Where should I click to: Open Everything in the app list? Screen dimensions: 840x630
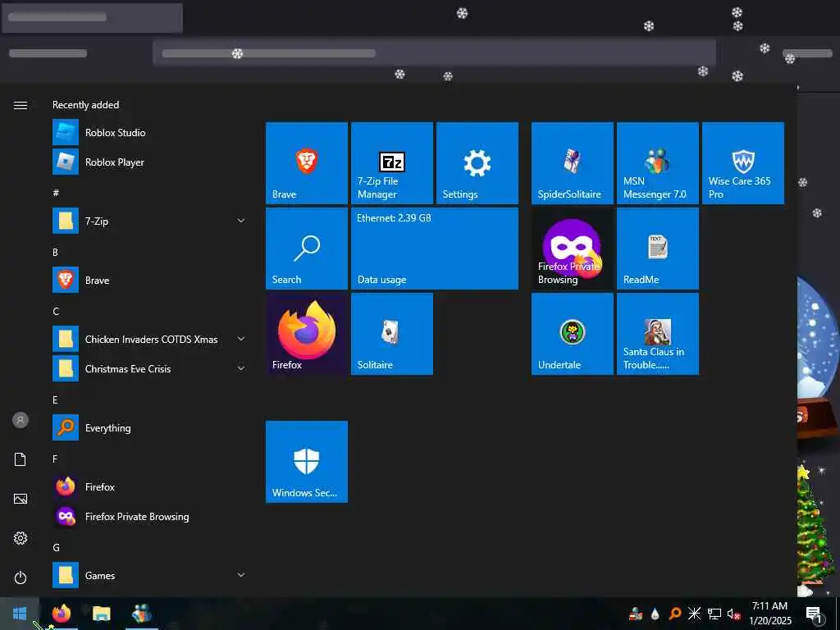click(x=150, y=427)
